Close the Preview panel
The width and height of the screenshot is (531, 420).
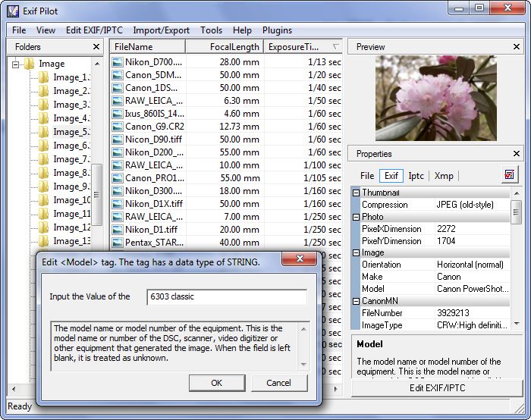[517, 47]
